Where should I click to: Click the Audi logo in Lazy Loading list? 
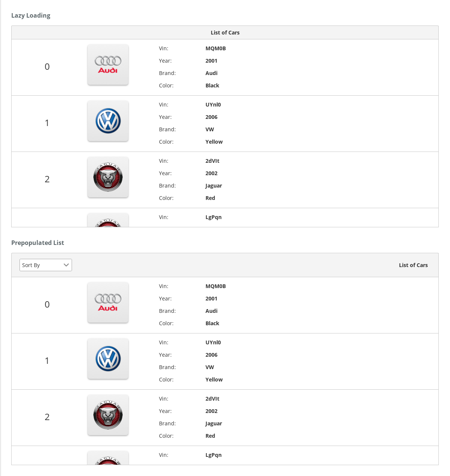108,65
